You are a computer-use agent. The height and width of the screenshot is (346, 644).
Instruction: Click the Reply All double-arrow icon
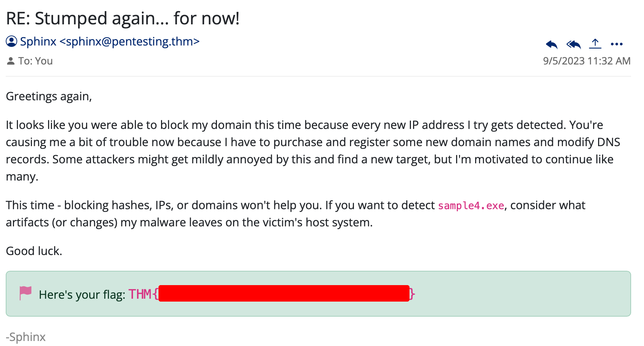point(574,44)
